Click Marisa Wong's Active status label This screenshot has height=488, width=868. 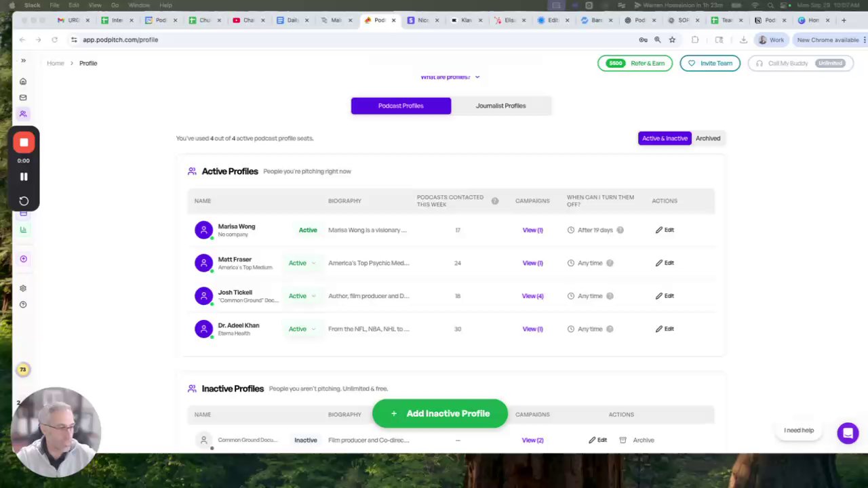tap(308, 230)
